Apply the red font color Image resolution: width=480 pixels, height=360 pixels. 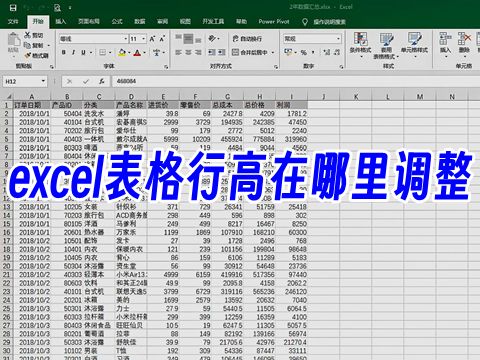coord(137,53)
